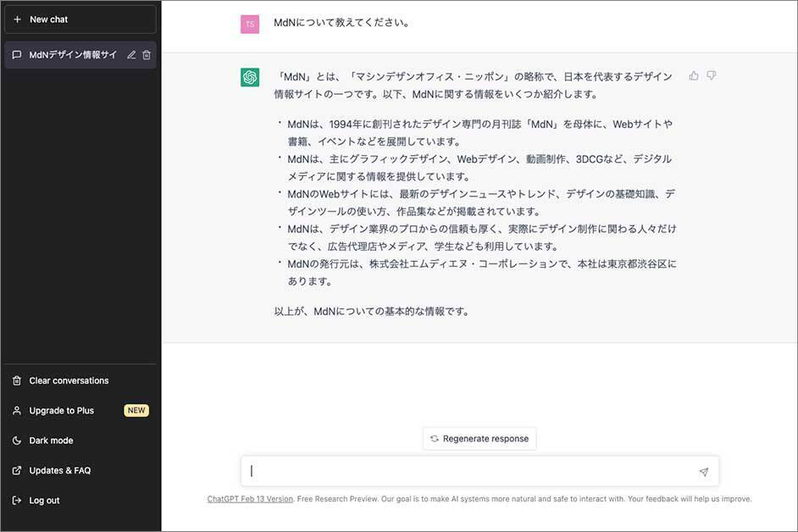Select Clear conversations in sidebar
This screenshot has width=798, height=532.
[69, 380]
